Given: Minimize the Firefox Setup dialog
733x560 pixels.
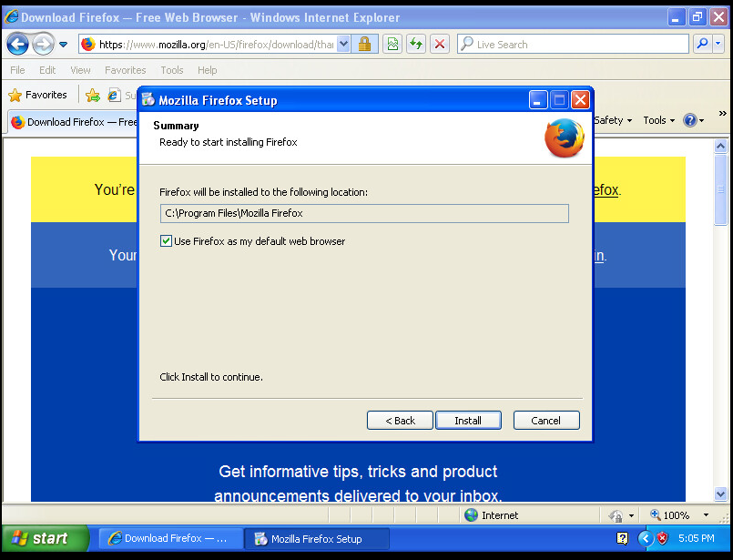Looking at the screenshot, I should (x=538, y=100).
